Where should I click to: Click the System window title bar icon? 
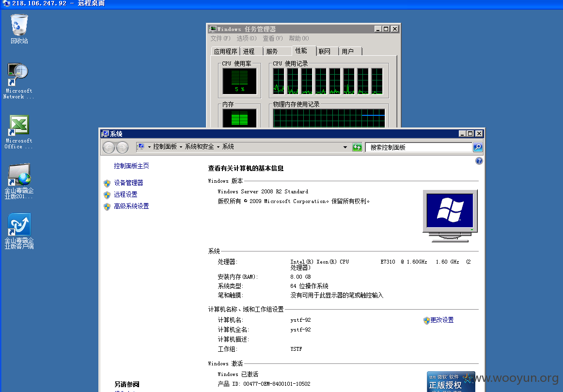(x=105, y=134)
